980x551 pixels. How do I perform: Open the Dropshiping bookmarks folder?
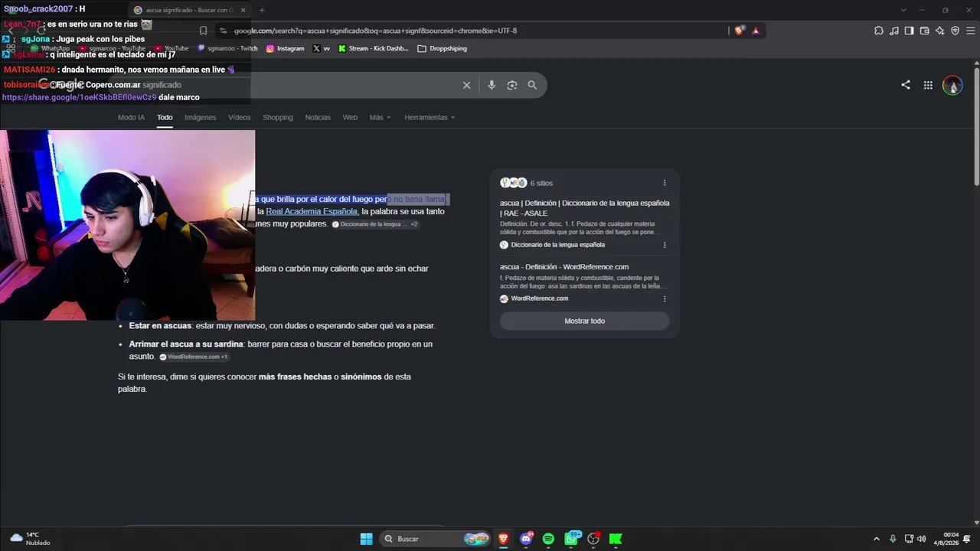pyautogui.click(x=442, y=48)
